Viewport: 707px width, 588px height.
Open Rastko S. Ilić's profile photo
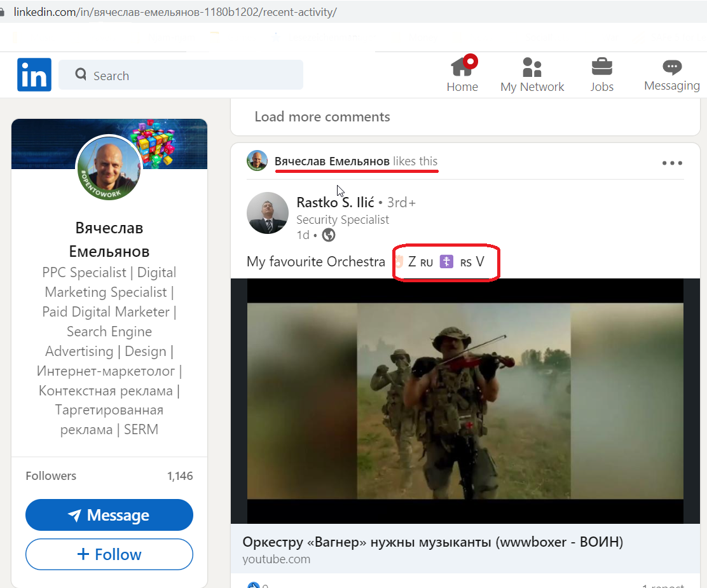coord(268,214)
